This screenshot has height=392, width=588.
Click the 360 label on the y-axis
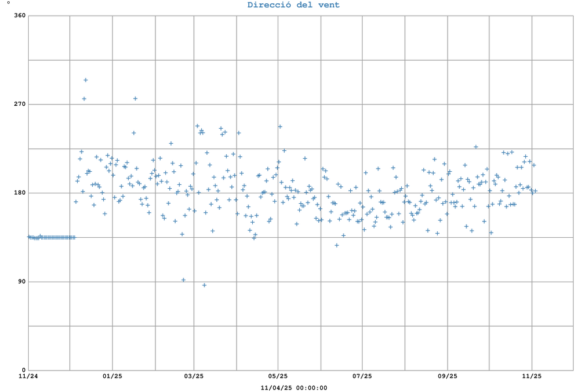pyautogui.click(x=19, y=15)
